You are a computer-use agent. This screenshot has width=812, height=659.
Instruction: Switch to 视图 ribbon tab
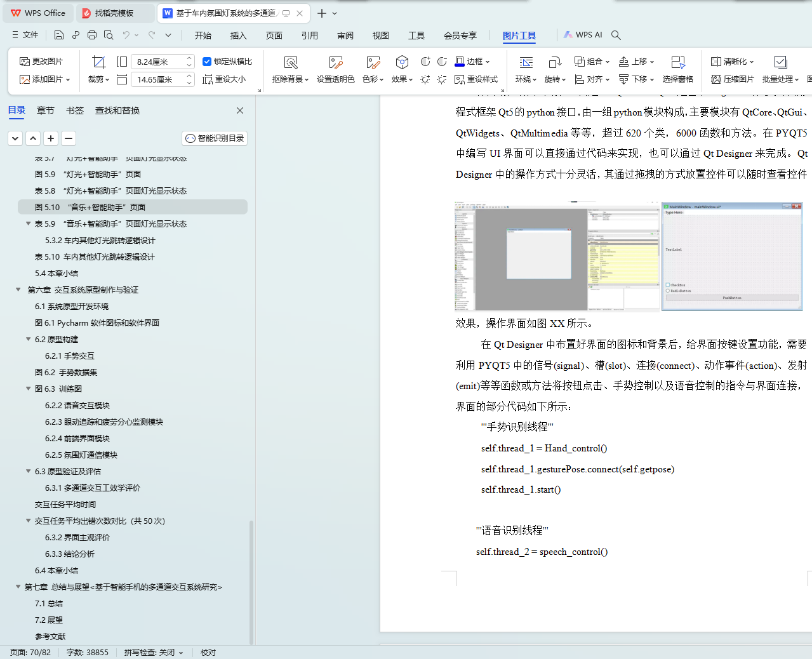tap(381, 35)
